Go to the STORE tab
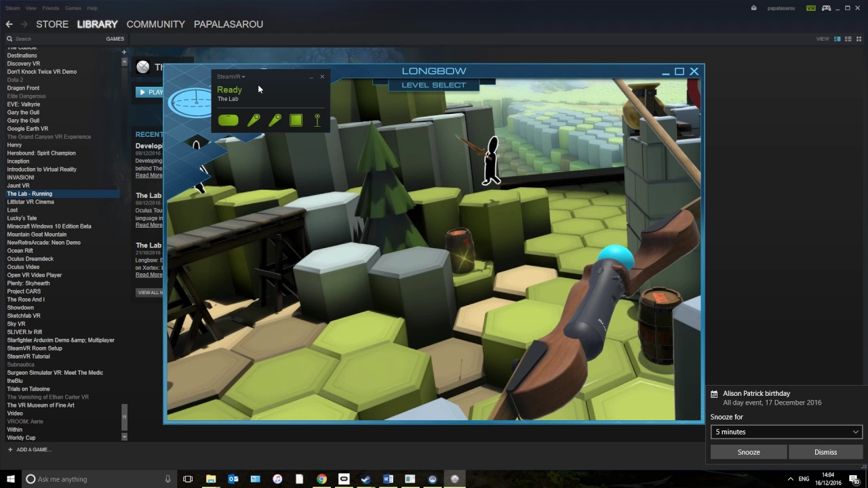The height and width of the screenshot is (488, 868). pos(52,24)
